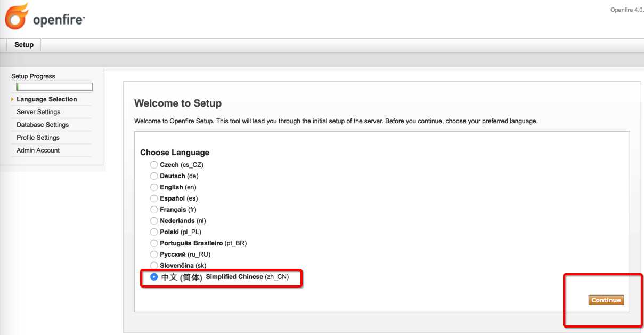The width and height of the screenshot is (644, 335).
Task: Open the Setup tab
Action: click(x=24, y=45)
